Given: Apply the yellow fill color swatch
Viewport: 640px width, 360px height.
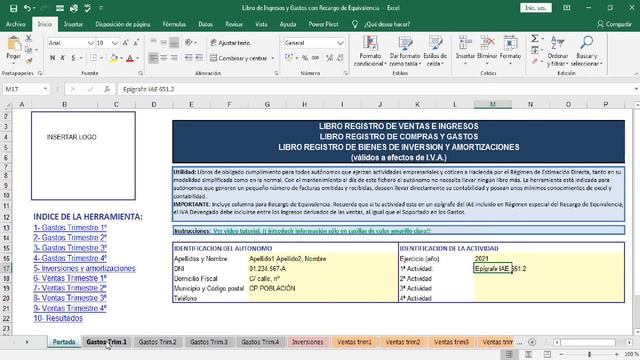Looking at the screenshot, I should point(114,58).
